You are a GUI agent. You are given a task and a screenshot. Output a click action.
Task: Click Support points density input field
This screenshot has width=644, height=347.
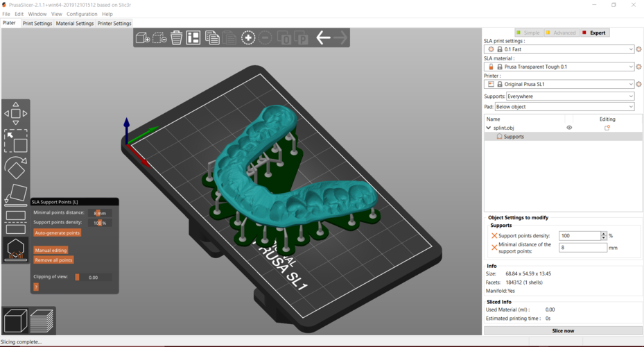[x=580, y=235]
